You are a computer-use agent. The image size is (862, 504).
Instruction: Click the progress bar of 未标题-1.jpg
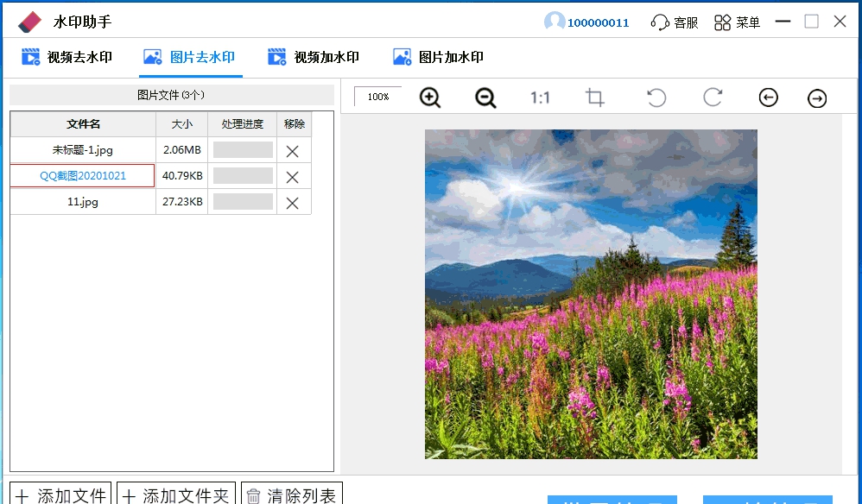click(x=242, y=149)
